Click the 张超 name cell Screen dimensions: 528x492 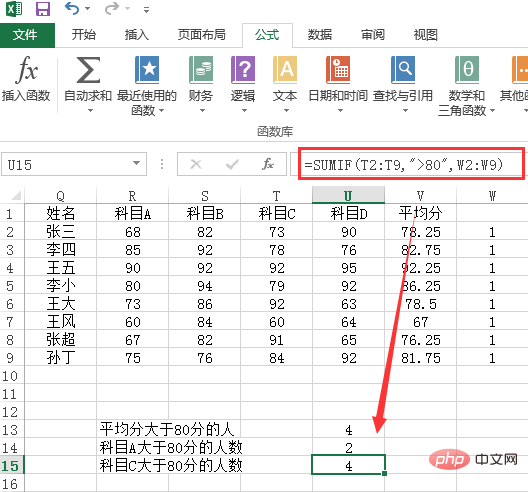pyautogui.click(x=61, y=339)
